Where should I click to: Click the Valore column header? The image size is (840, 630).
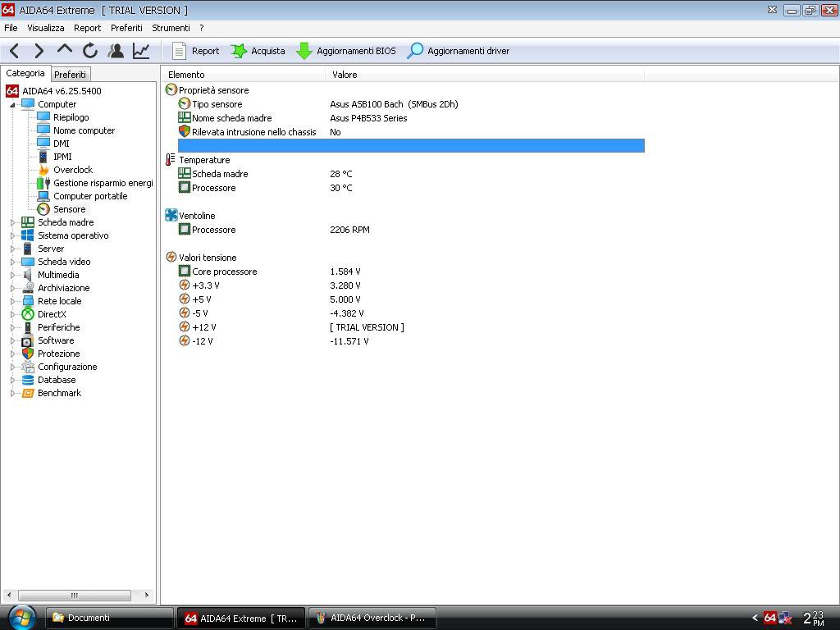(345, 75)
